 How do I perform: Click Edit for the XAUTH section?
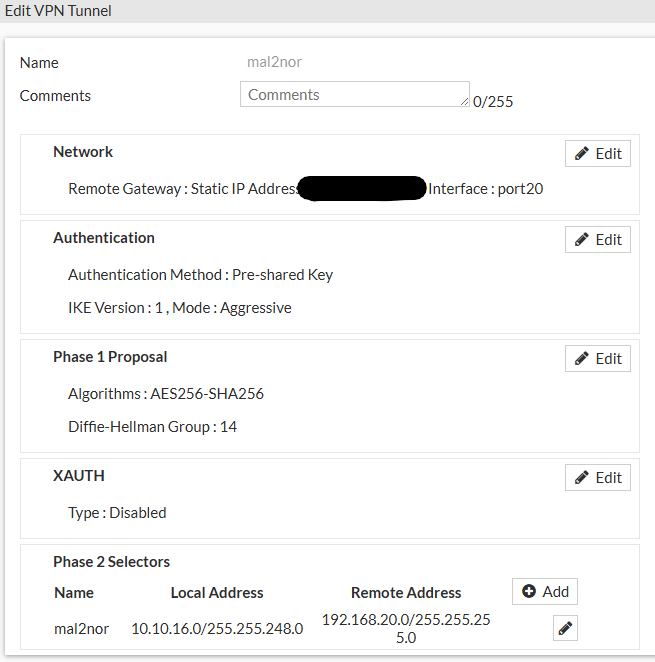pyautogui.click(x=597, y=477)
